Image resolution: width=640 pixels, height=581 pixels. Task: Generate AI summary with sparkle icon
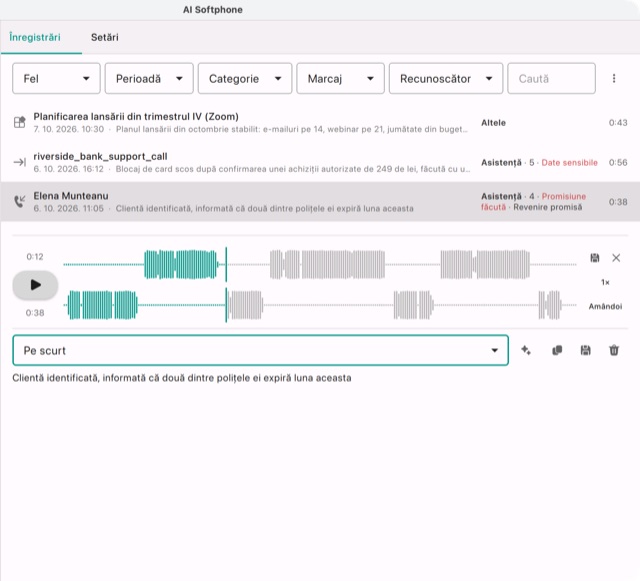pos(526,350)
